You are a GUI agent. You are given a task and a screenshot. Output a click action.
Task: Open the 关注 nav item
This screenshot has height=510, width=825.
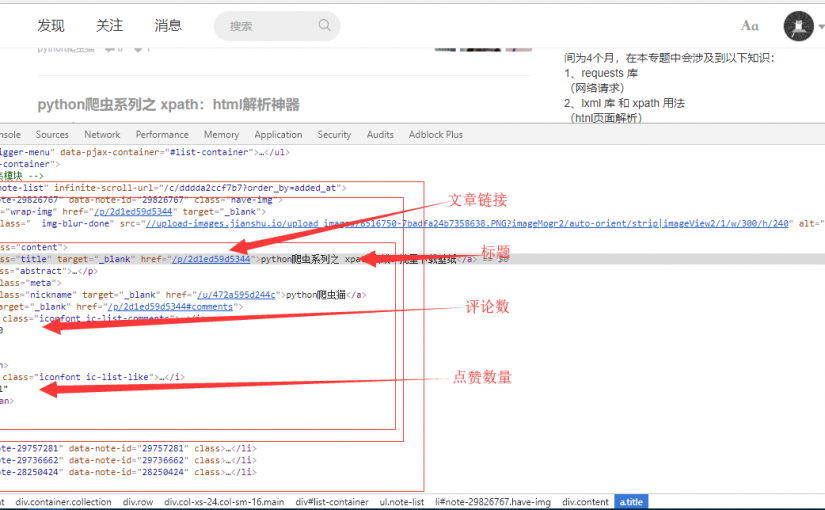tap(109, 26)
